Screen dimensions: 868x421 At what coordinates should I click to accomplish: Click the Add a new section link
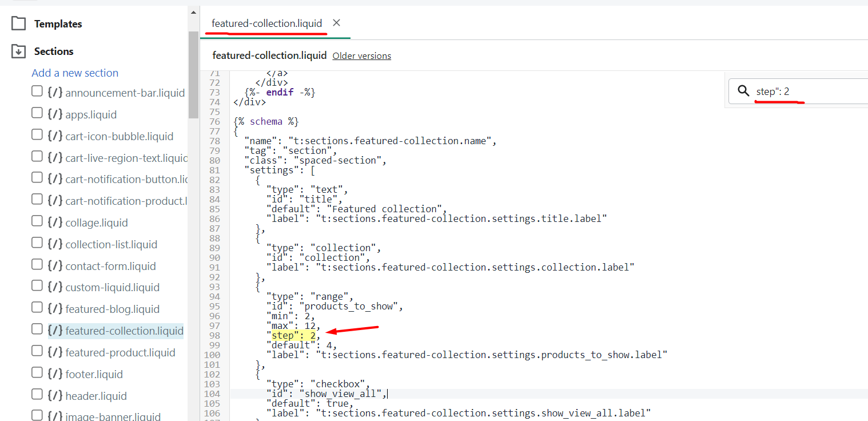click(75, 73)
